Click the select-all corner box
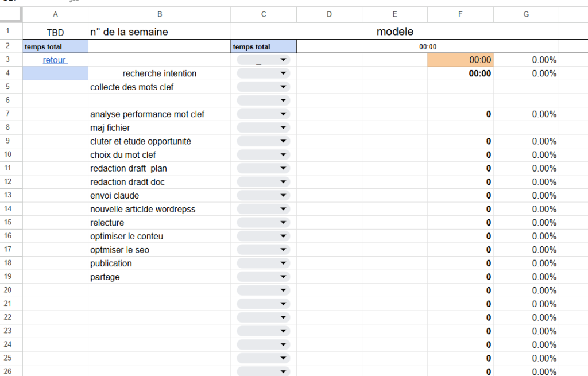Screen dimensions: 588x376 [11, 14]
